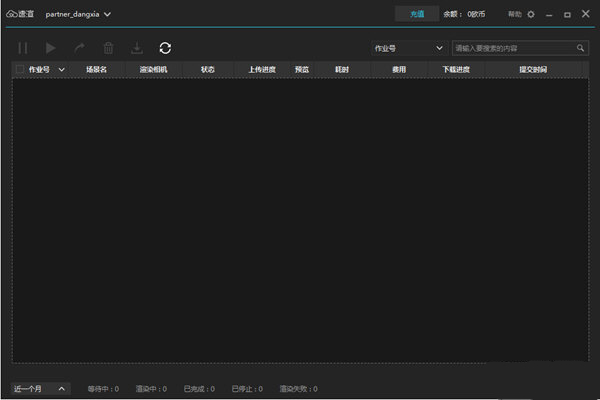600x400 pixels.
Task: Refresh the job list
Action: point(165,48)
